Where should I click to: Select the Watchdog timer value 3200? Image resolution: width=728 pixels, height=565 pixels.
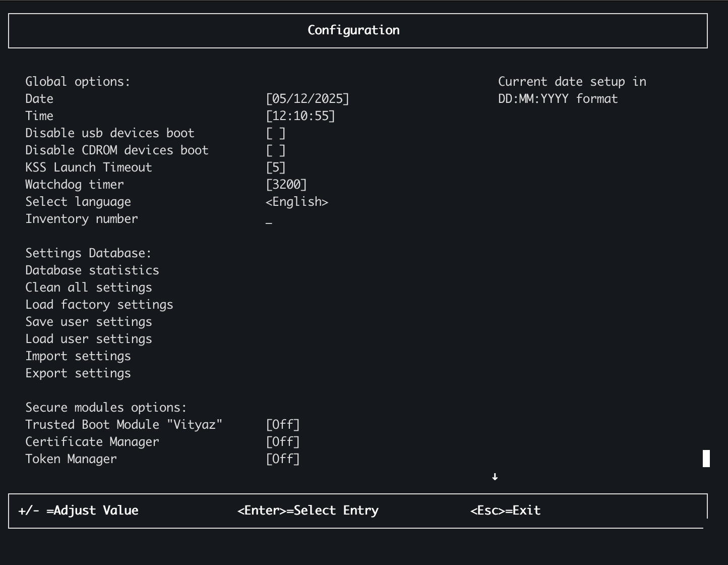tap(286, 185)
